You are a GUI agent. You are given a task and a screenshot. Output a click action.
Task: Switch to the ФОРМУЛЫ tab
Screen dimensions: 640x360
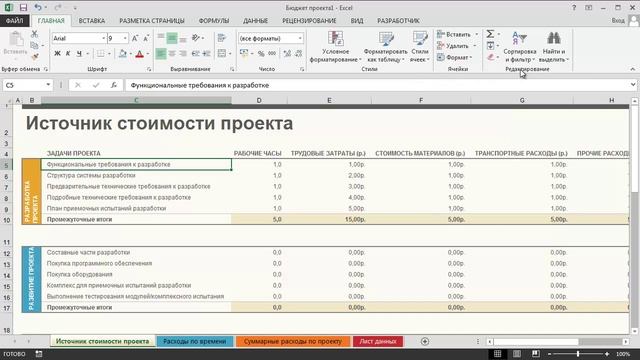pyautogui.click(x=214, y=20)
